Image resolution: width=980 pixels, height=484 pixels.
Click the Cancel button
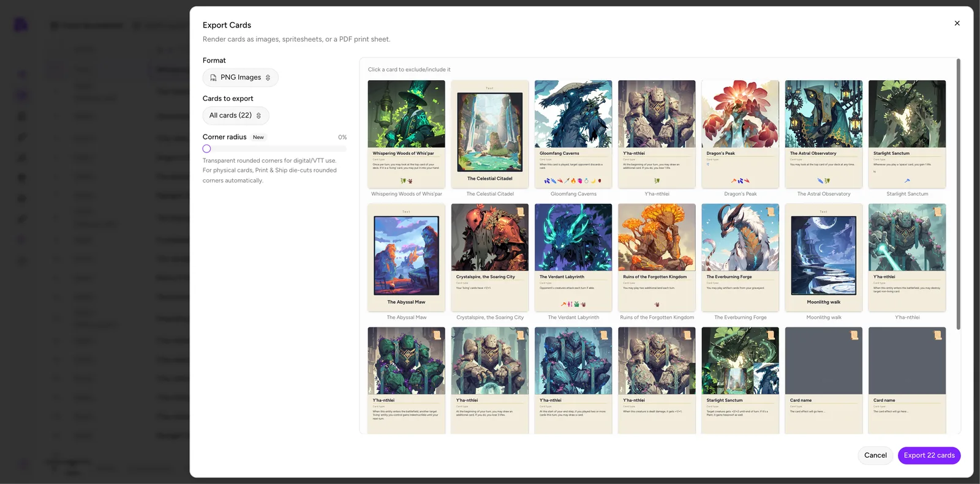[875, 455]
